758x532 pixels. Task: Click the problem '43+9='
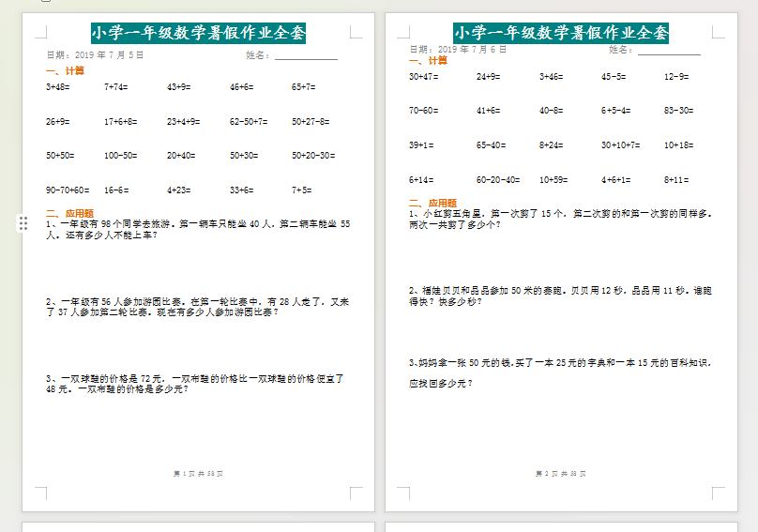pos(179,87)
